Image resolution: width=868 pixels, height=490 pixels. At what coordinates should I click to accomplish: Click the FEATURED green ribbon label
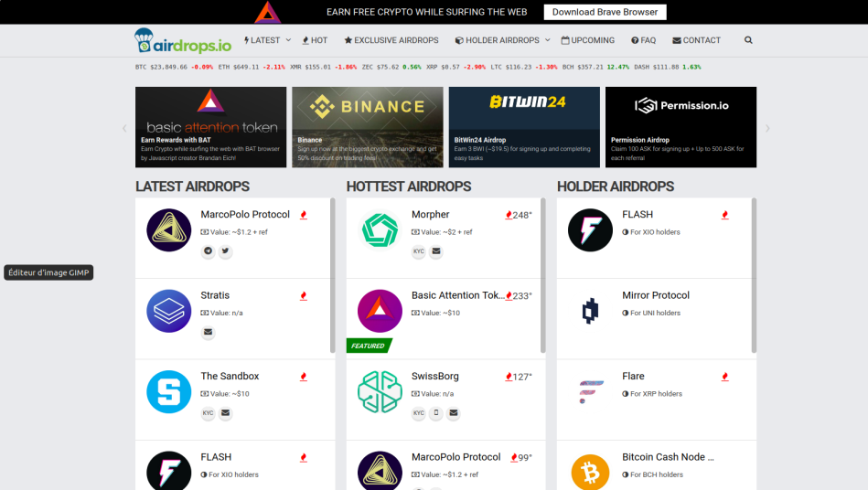click(369, 346)
